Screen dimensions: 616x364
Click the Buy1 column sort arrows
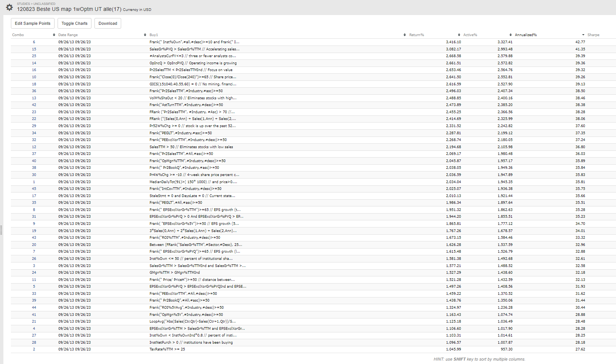(405, 35)
